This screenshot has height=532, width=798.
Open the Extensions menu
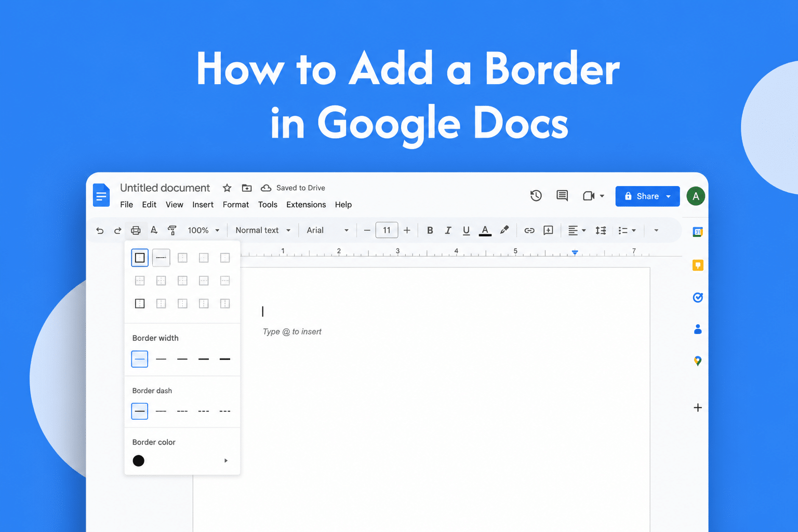(306, 205)
